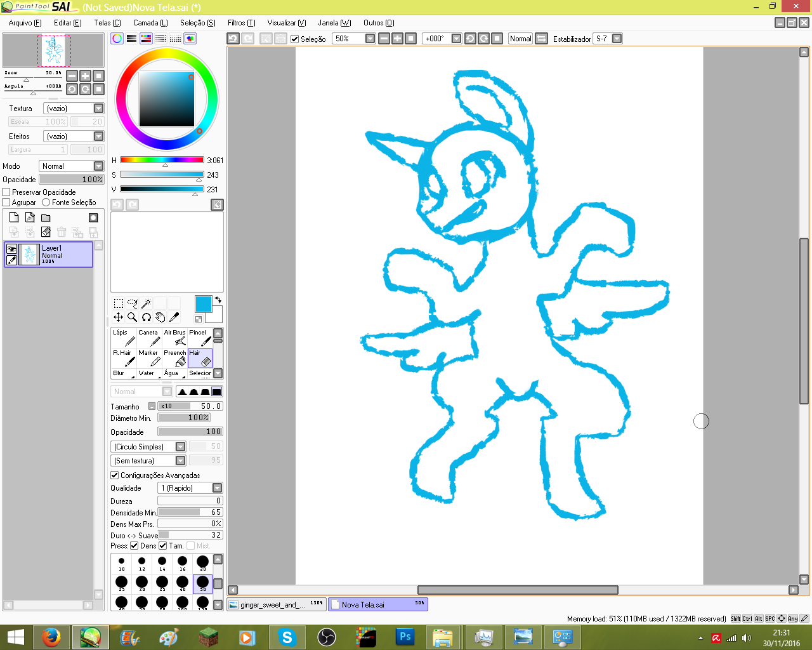
Task: Select the rectangular selection tool
Action: [x=119, y=303]
